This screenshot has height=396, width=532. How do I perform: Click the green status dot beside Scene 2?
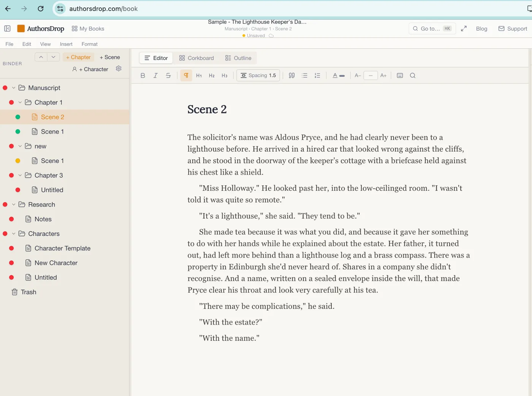click(18, 117)
